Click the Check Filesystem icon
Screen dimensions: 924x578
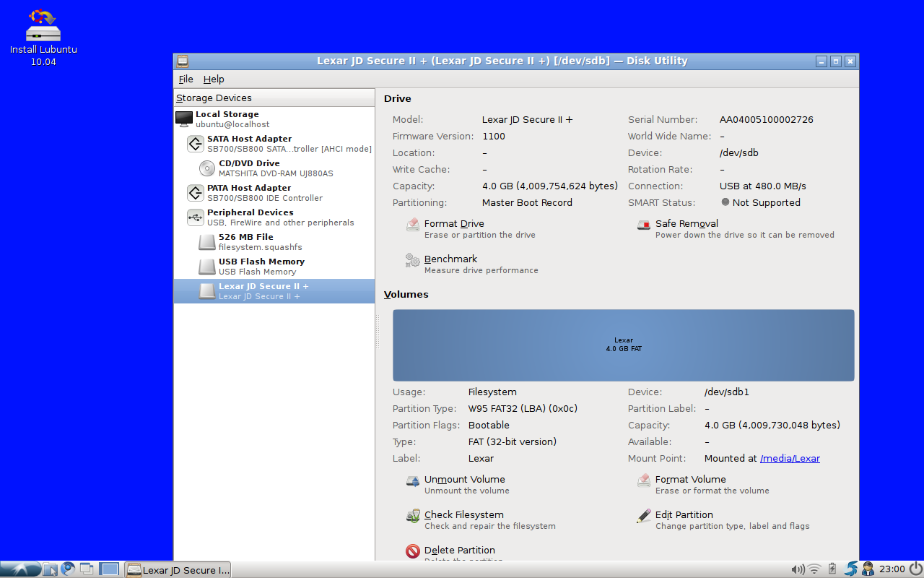tap(413, 516)
